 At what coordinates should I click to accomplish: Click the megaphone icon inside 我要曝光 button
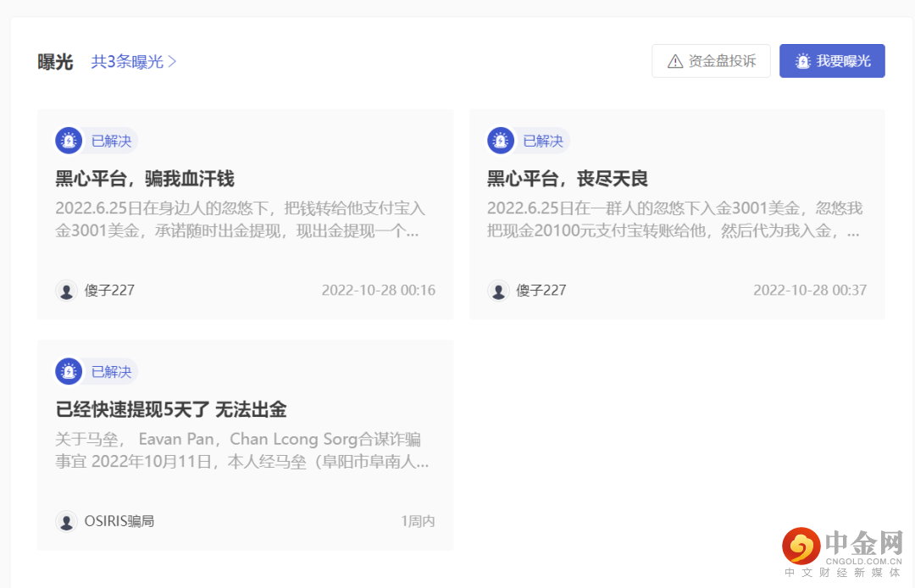pyautogui.click(x=801, y=60)
